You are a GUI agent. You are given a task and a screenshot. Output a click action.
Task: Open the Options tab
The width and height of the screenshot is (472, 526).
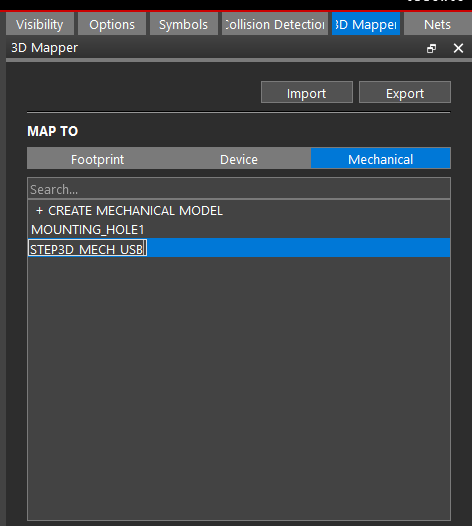coord(112,24)
